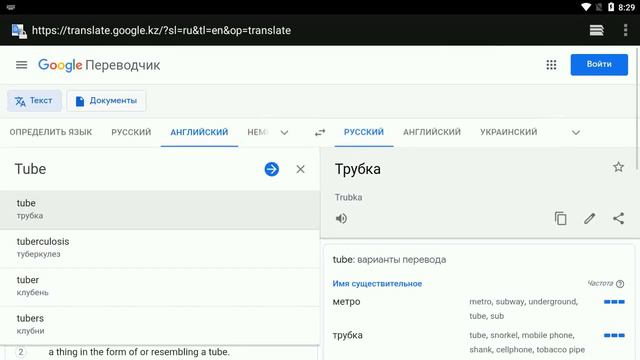Select the Документы mode button

coord(106,101)
